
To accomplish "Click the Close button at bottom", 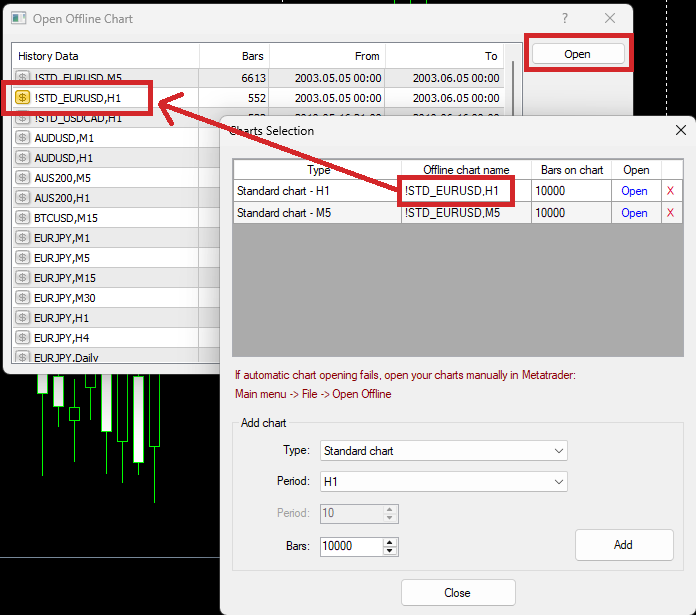I will [457, 593].
